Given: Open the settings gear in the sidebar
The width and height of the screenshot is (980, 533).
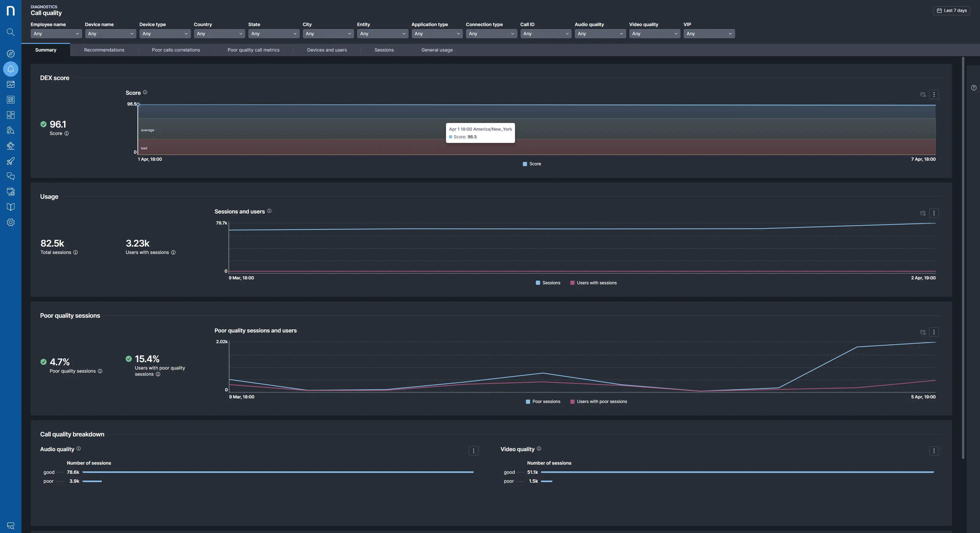Looking at the screenshot, I should [11, 222].
